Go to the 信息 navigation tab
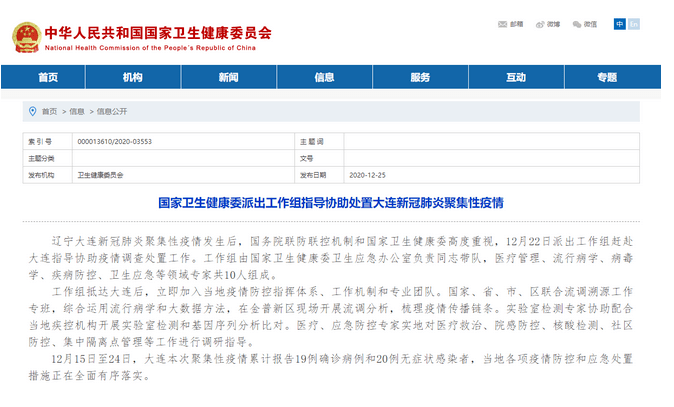Viewport: 674px width, 407px height. [x=324, y=78]
